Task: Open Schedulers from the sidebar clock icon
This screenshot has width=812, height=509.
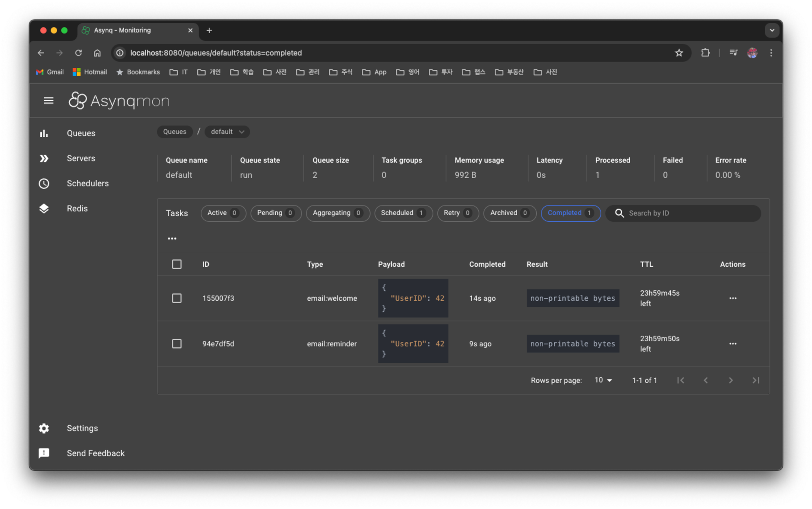Action: 44,183
